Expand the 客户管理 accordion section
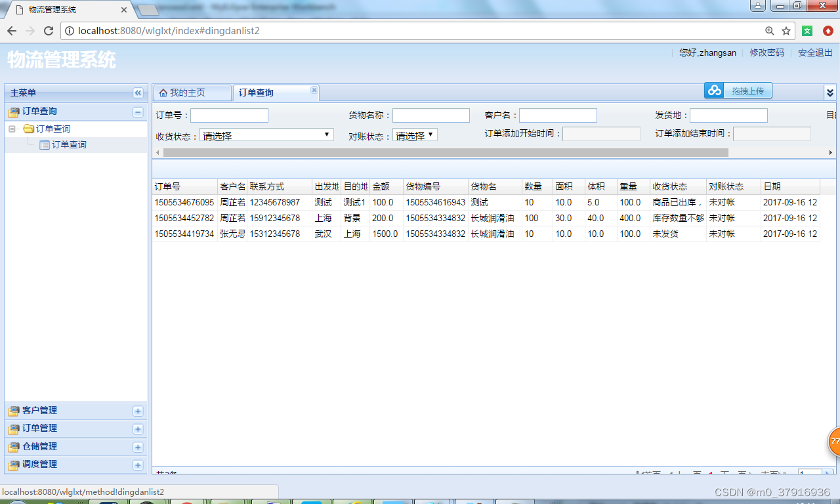Screen dimensions: 840x504 [x=138, y=411]
